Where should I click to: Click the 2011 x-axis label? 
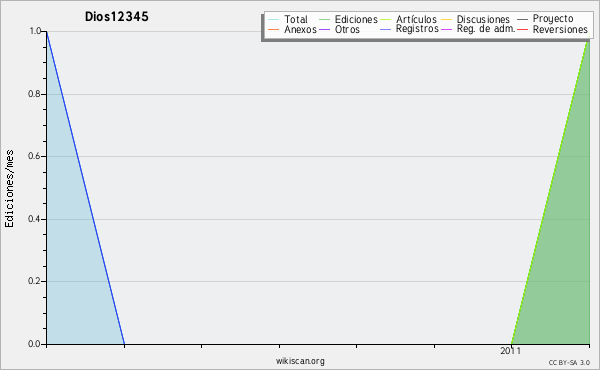pos(510,351)
